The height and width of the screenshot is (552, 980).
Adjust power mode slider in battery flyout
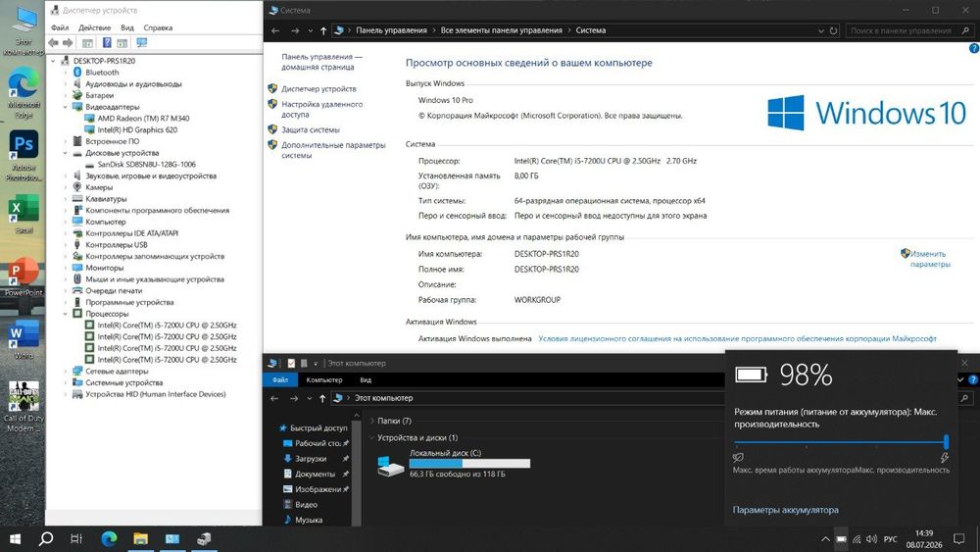click(947, 442)
